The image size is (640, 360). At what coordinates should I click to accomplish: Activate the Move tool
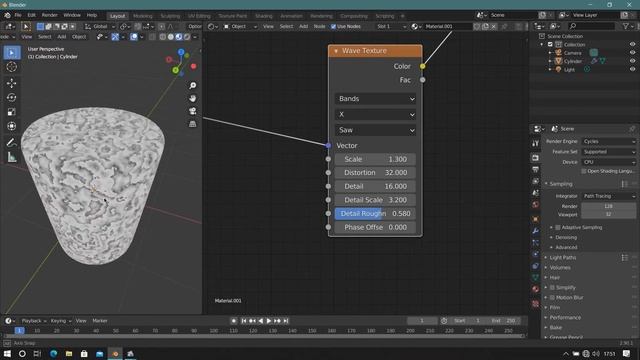point(11,83)
